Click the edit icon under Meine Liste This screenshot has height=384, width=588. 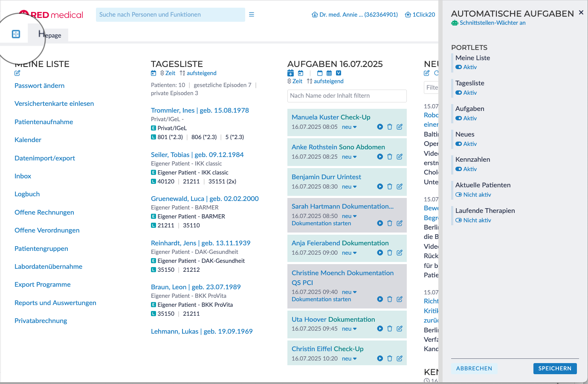coord(17,73)
